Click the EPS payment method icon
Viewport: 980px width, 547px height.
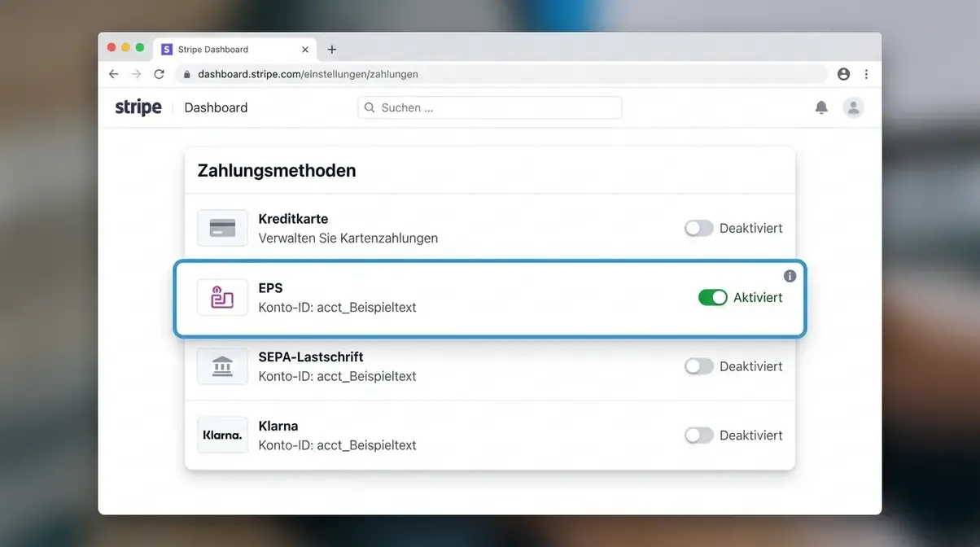[222, 297]
